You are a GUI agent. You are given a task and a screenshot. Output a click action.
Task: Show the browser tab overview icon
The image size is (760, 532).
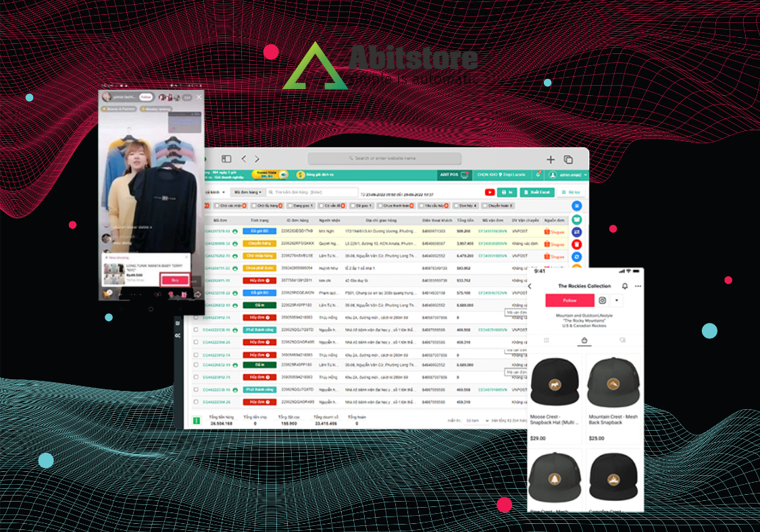coord(568,159)
